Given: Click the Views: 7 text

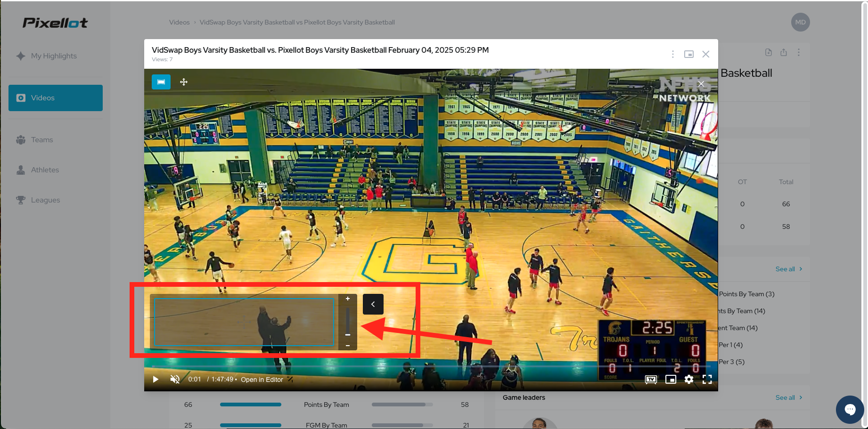Looking at the screenshot, I should tap(162, 59).
